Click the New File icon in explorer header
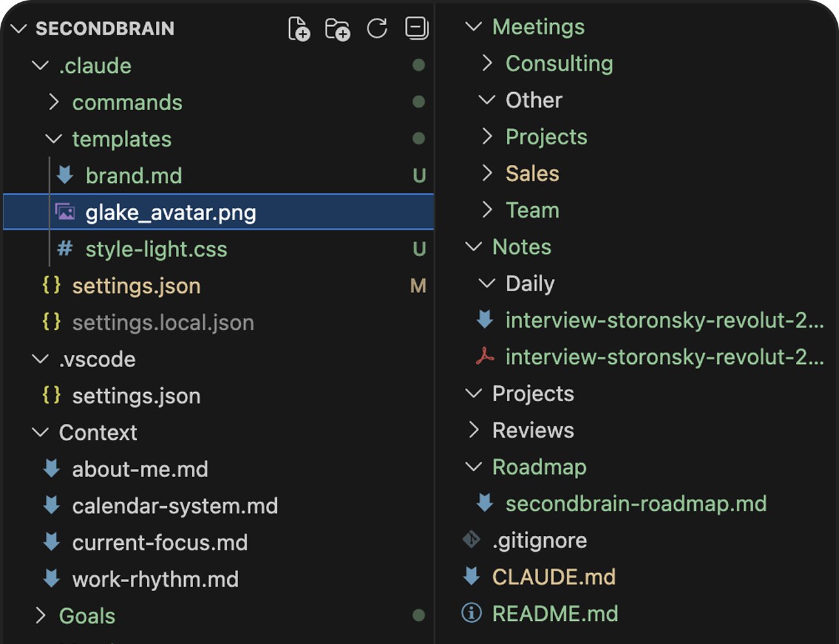This screenshot has width=839, height=644. pos(299,29)
